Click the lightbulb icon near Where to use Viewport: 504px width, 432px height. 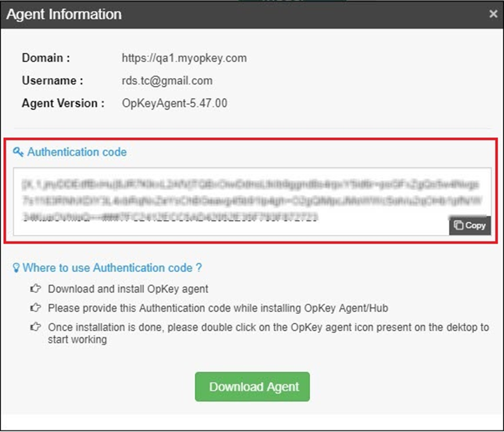click(16, 268)
